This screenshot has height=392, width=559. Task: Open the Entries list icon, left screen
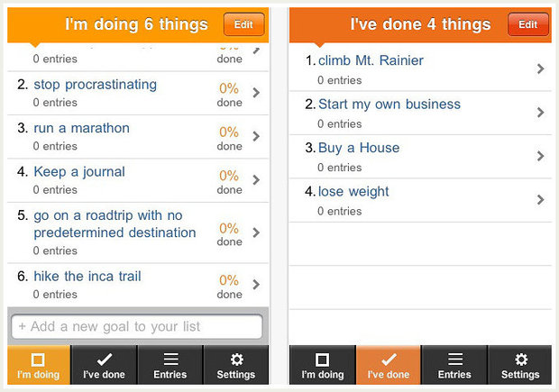point(170,360)
